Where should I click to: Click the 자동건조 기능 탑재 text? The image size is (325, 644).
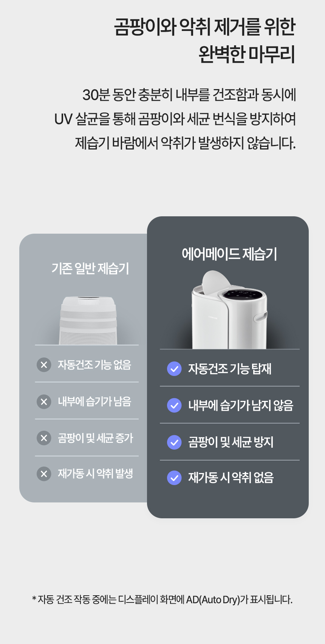[x=230, y=369]
